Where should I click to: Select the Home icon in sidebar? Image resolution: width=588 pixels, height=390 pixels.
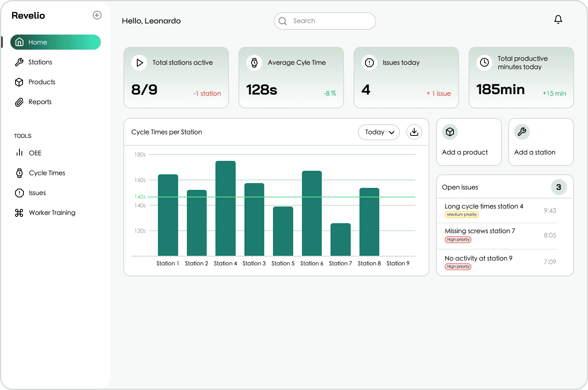coord(19,42)
